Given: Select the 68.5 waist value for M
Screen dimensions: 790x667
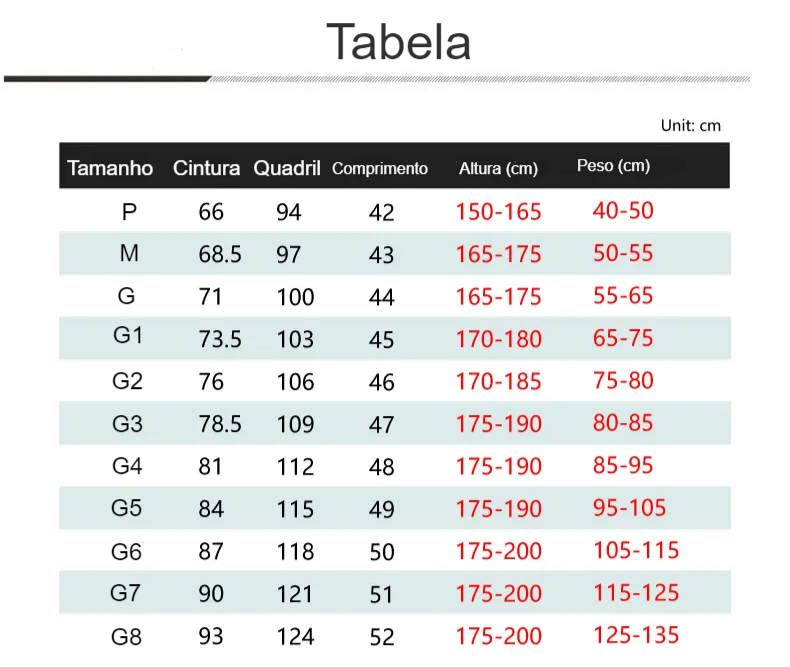Looking at the screenshot, I should [x=220, y=254].
